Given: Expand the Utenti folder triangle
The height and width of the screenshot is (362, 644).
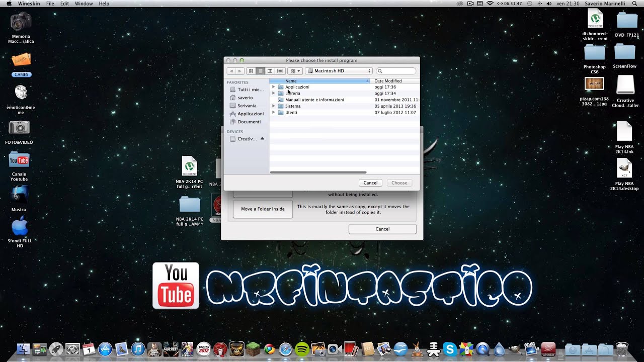Looking at the screenshot, I should 274,112.
